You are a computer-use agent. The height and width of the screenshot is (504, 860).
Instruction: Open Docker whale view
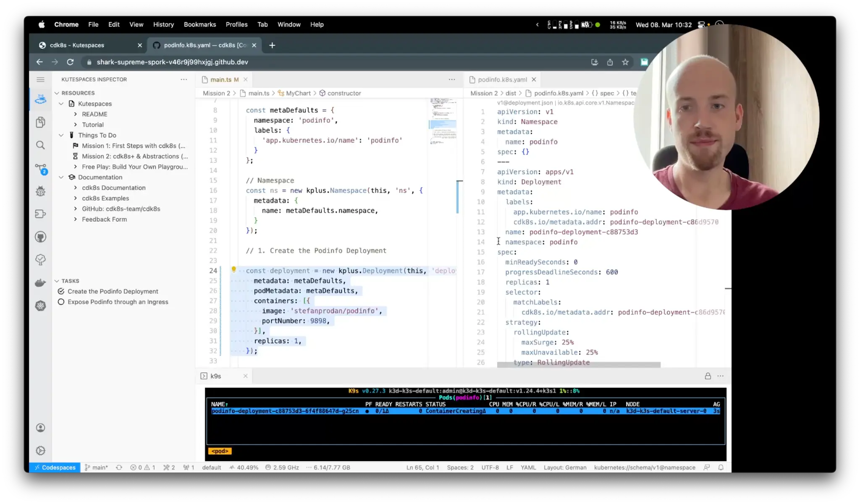click(x=40, y=283)
